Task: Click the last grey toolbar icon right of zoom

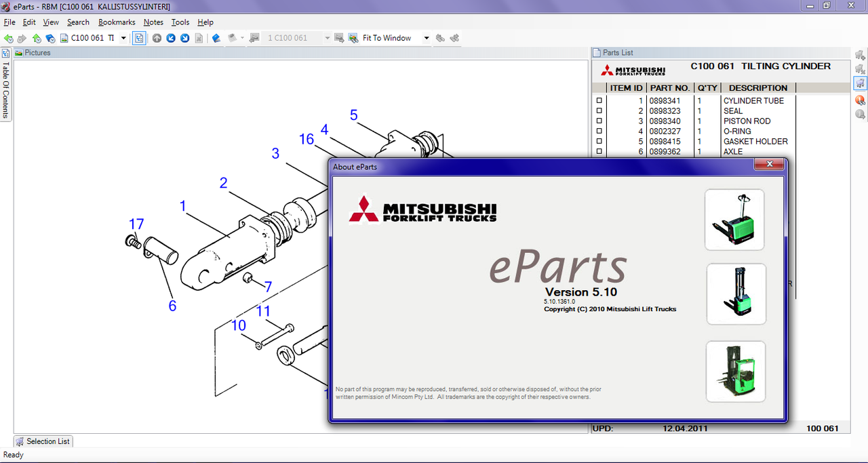Action: 454,39
